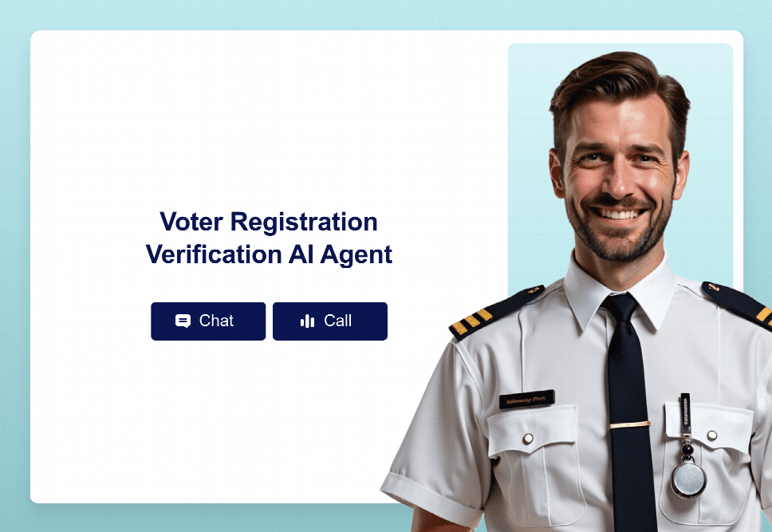Click the Voter Registration Verification AI Agent heading
The height and width of the screenshot is (532, 772).
click(x=269, y=238)
